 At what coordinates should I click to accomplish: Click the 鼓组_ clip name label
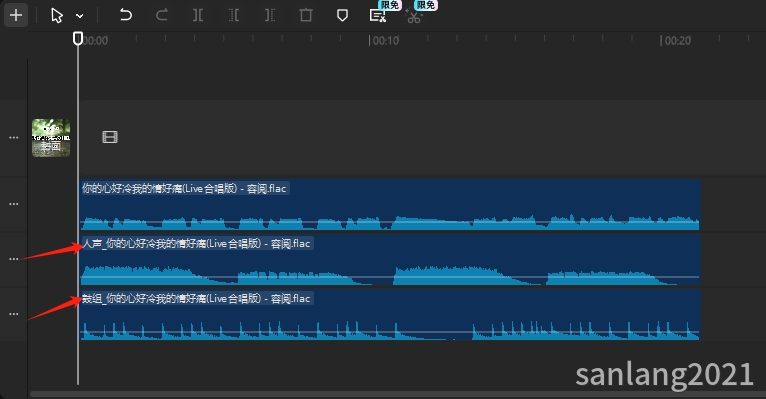[x=196, y=298]
